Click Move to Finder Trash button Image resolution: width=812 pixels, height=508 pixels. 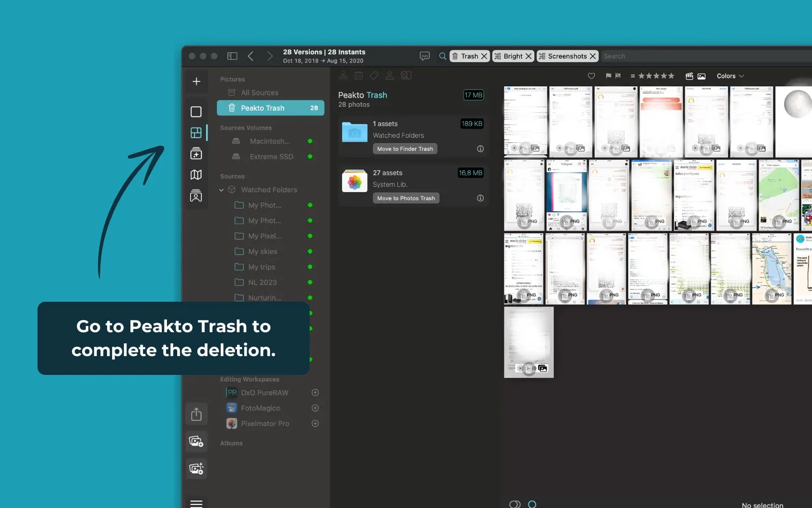pyautogui.click(x=405, y=149)
